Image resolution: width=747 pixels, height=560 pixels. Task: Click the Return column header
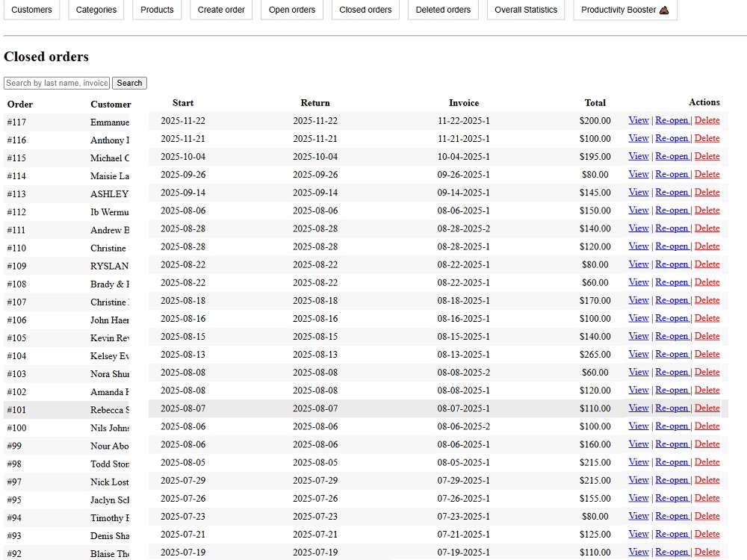click(315, 103)
